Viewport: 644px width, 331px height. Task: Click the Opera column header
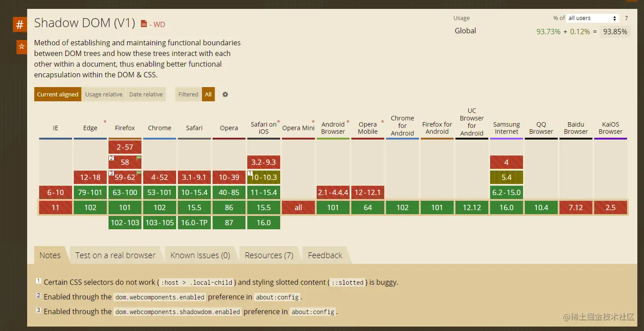pos(229,128)
